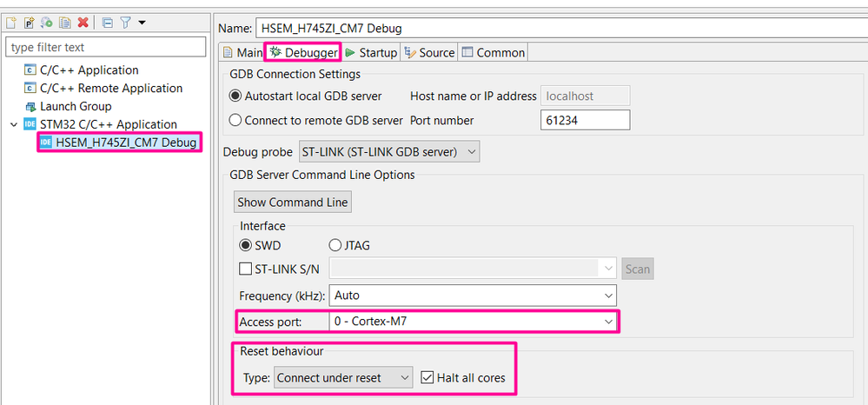Open the Access port dropdown
The width and height of the screenshot is (868, 405).
click(x=473, y=321)
